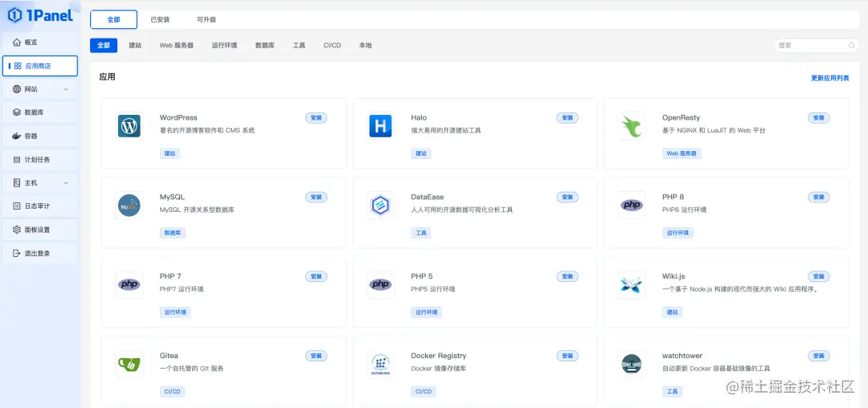This screenshot has width=868, height=408.
Task: Click the 应用商店 grid icon
Action: pos(18,66)
